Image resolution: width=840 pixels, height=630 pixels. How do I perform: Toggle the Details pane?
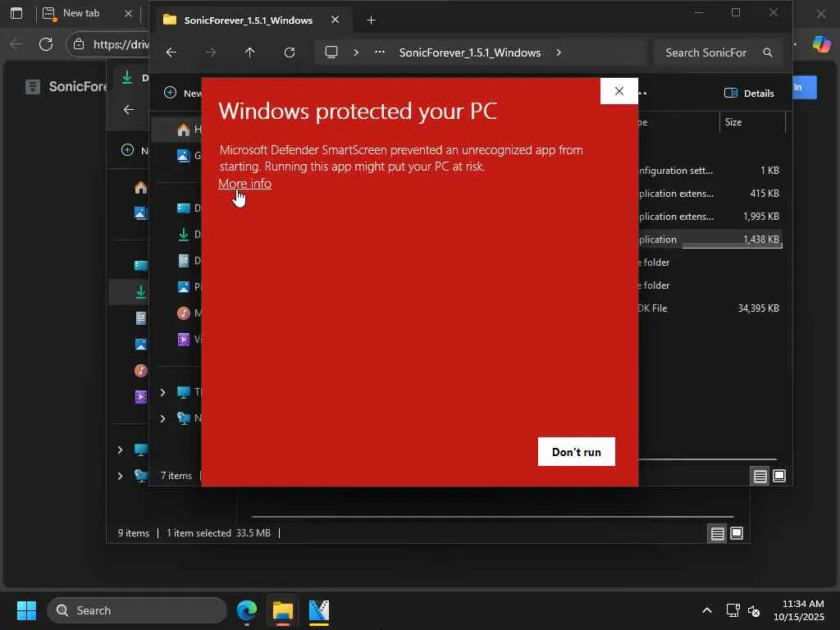[x=749, y=94]
